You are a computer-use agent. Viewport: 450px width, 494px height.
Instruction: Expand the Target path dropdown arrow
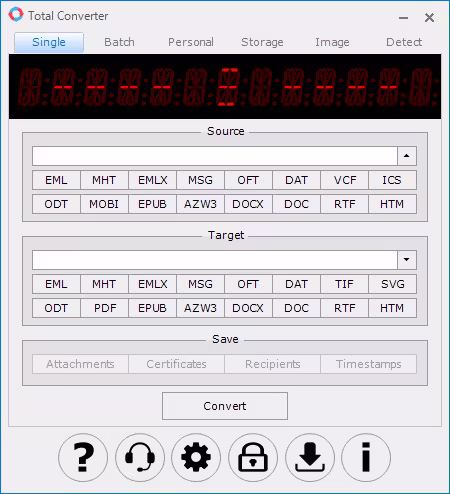click(407, 260)
